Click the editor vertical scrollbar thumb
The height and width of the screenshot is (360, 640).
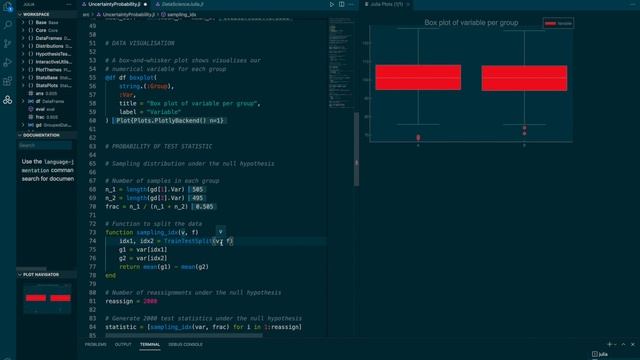coord(356,149)
